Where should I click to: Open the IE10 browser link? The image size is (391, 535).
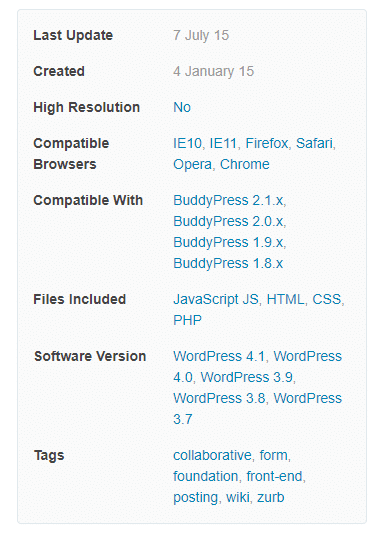(187, 143)
